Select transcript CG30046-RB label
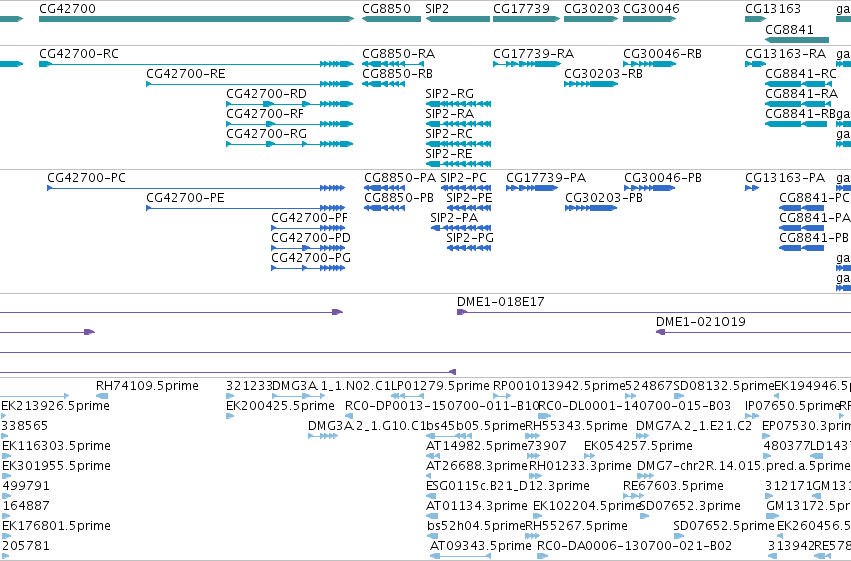Screen dimensions: 851x561 click(662, 54)
